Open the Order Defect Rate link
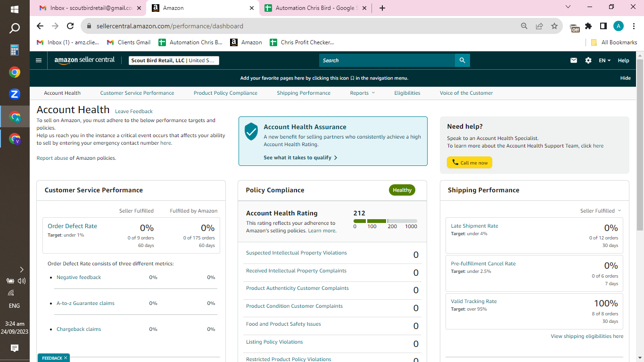 click(x=72, y=226)
